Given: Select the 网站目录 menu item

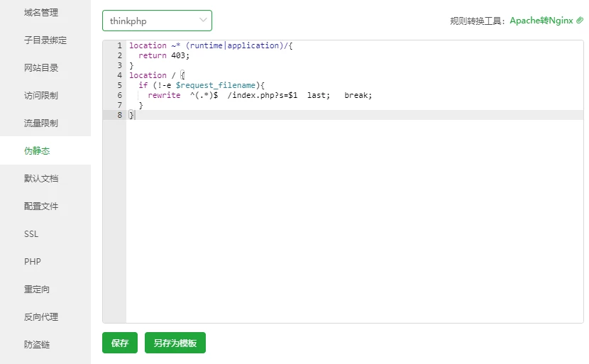Looking at the screenshot, I should click(x=41, y=68).
